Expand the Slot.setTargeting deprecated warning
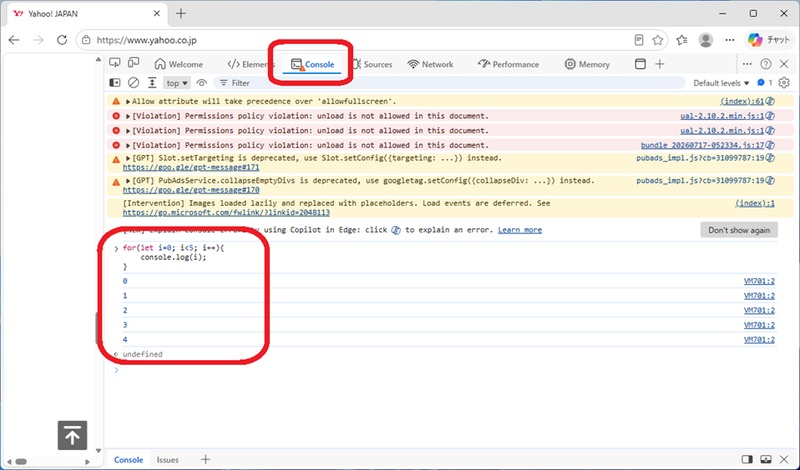Image resolution: width=800 pixels, height=470 pixels. 128,158
